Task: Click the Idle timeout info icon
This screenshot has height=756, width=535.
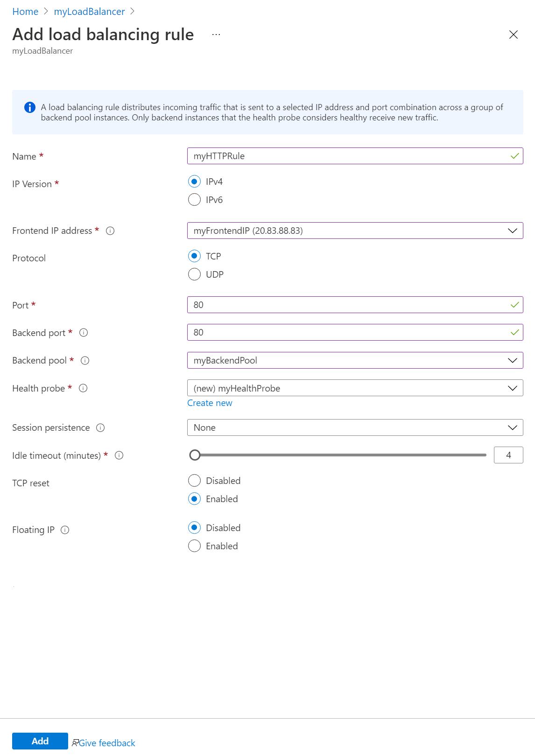Action: tap(119, 455)
